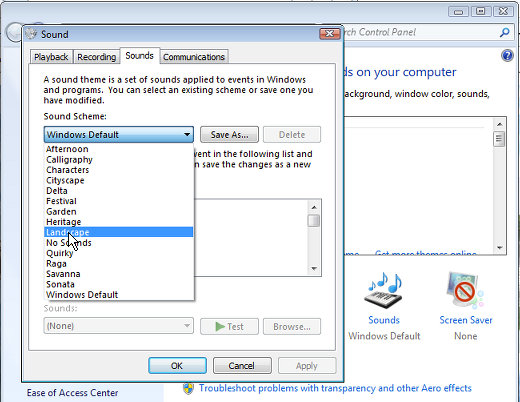This screenshot has width=520, height=402.
Task: Switch to the Recording tab
Action: [x=97, y=57]
